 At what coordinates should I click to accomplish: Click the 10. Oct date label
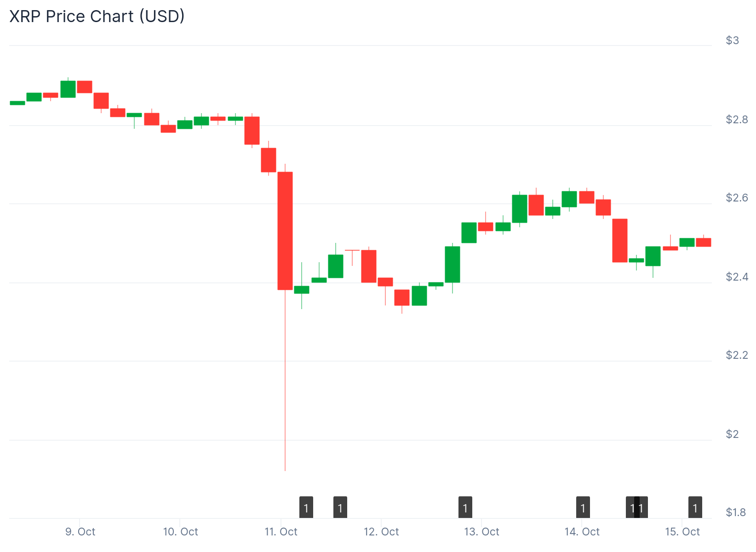180,532
